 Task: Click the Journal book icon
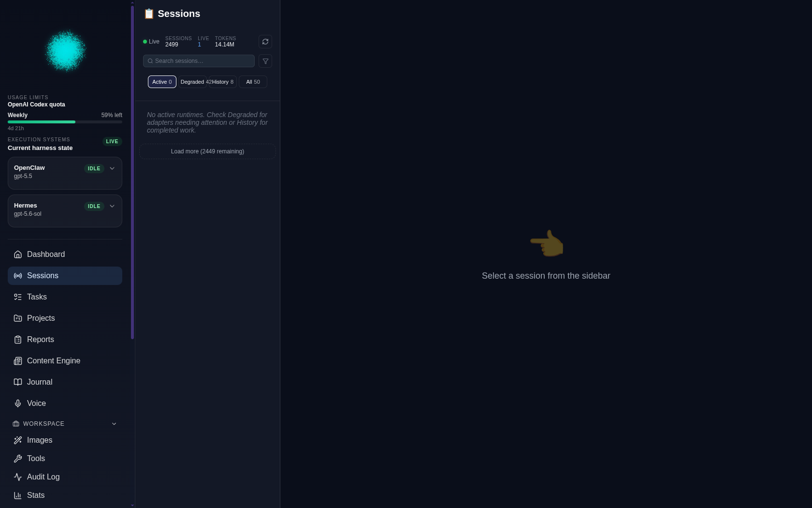click(18, 382)
